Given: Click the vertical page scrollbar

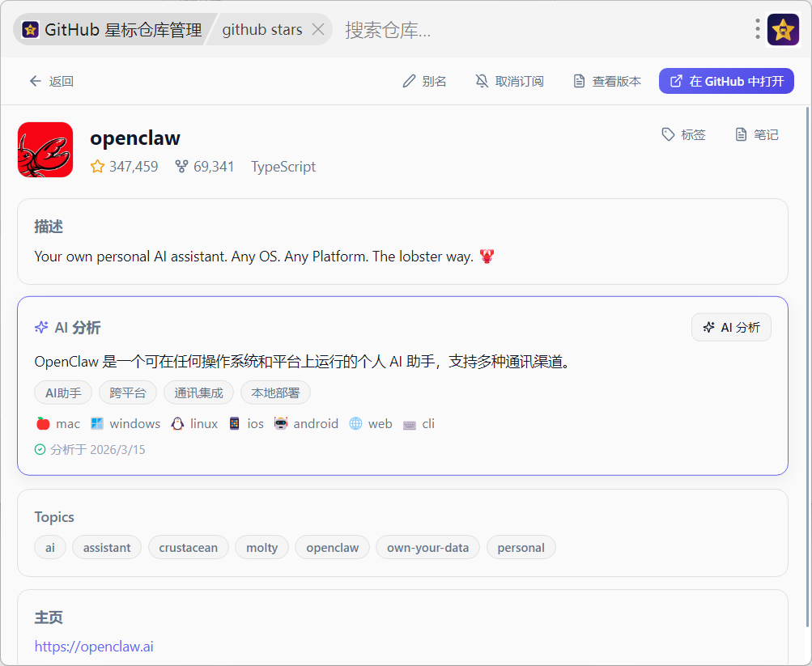Looking at the screenshot, I should tap(807, 367).
